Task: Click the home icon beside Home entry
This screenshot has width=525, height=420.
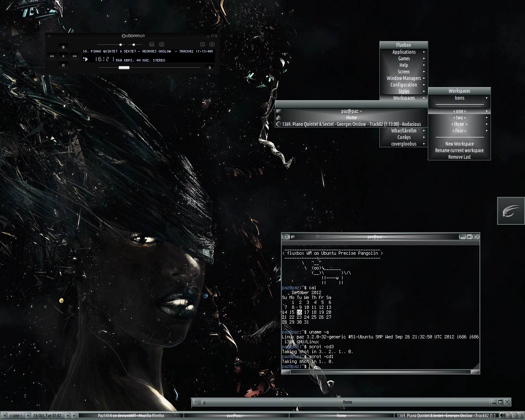Action: click(278, 118)
